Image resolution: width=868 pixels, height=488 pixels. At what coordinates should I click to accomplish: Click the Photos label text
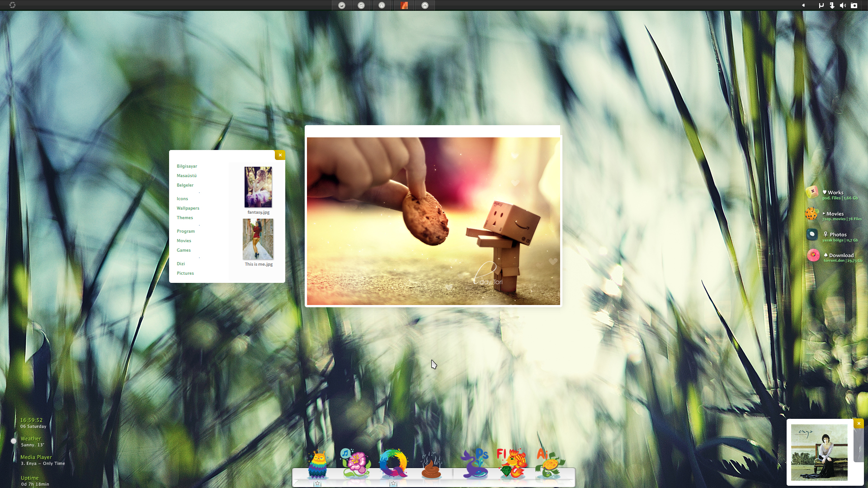click(838, 235)
